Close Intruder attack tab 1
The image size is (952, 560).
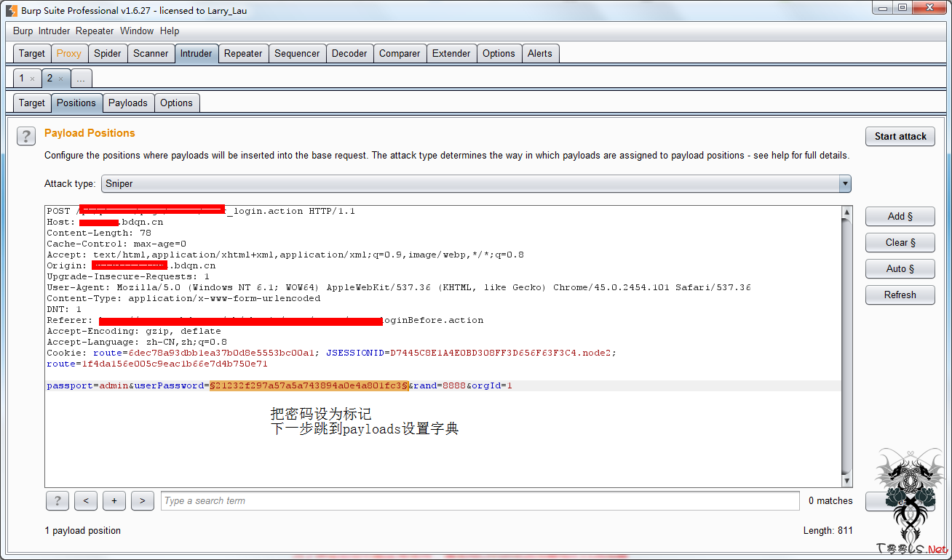pos(32,79)
